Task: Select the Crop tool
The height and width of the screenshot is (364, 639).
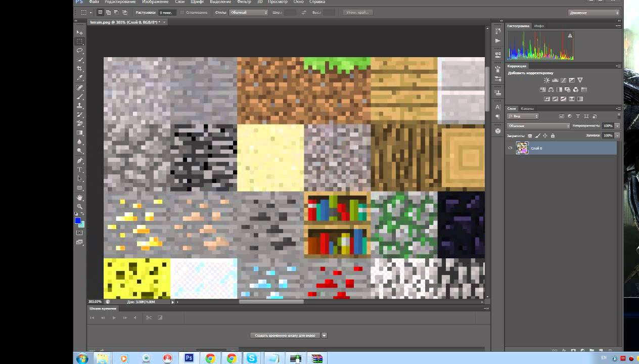Action: click(80, 69)
